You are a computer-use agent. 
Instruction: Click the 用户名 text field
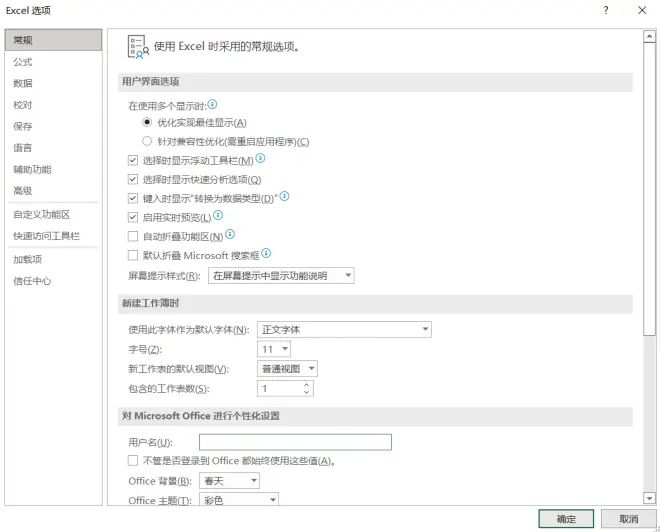(x=295, y=442)
